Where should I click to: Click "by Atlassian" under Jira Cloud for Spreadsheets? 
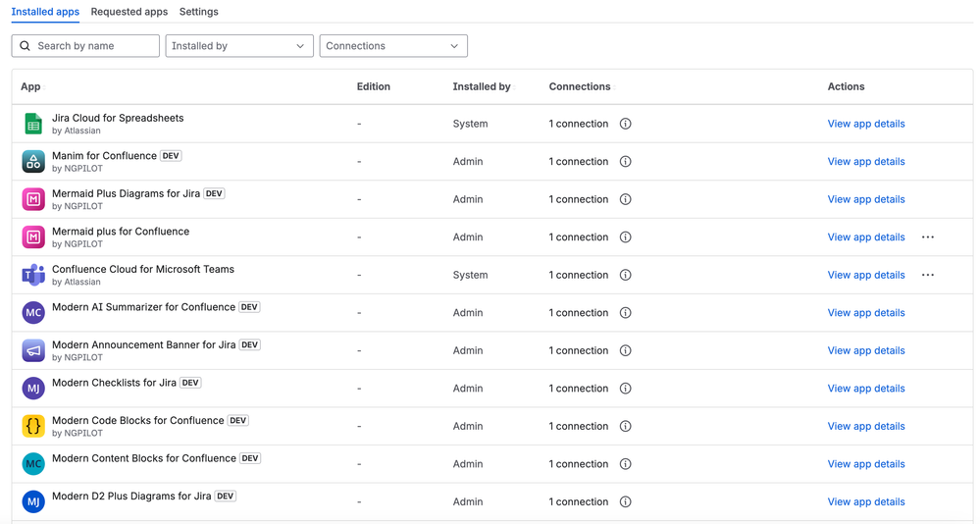(x=77, y=131)
